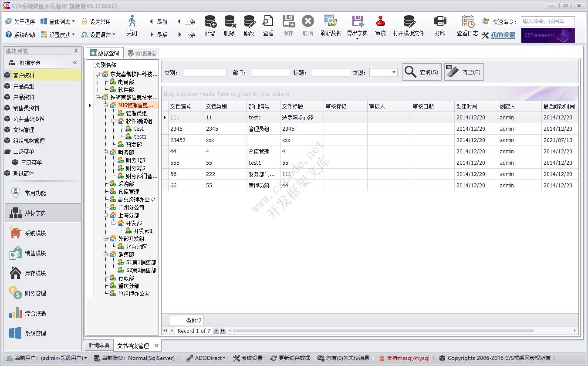This screenshot has height=366, width=588.
Task: Switch to the 数据字典 bottom tab
Action: [x=99, y=345]
